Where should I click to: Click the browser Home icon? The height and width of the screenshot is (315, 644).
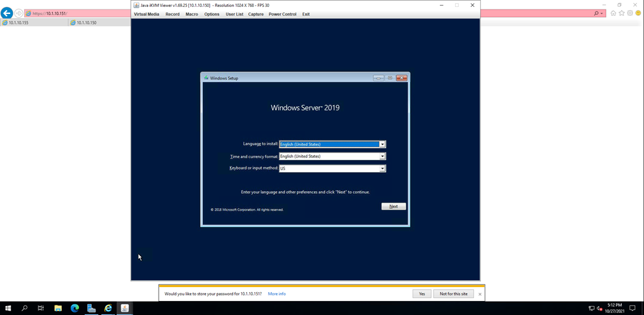click(613, 13)
